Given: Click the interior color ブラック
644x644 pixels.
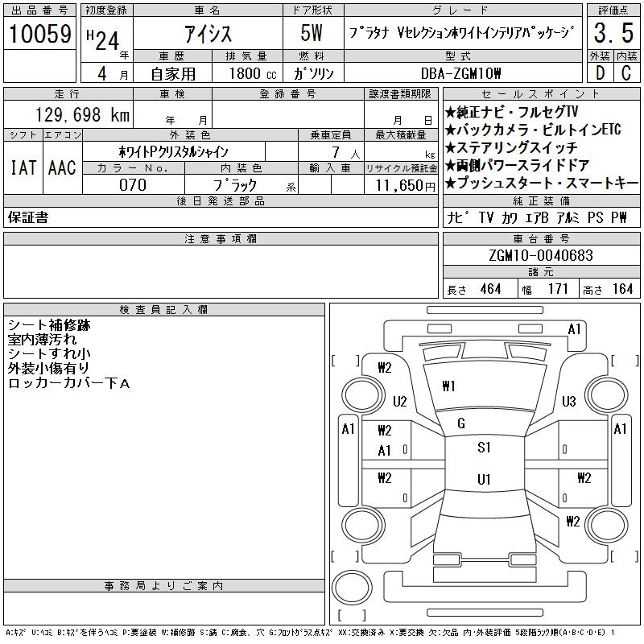Looking at the screenshot, I should pos(235,185).
